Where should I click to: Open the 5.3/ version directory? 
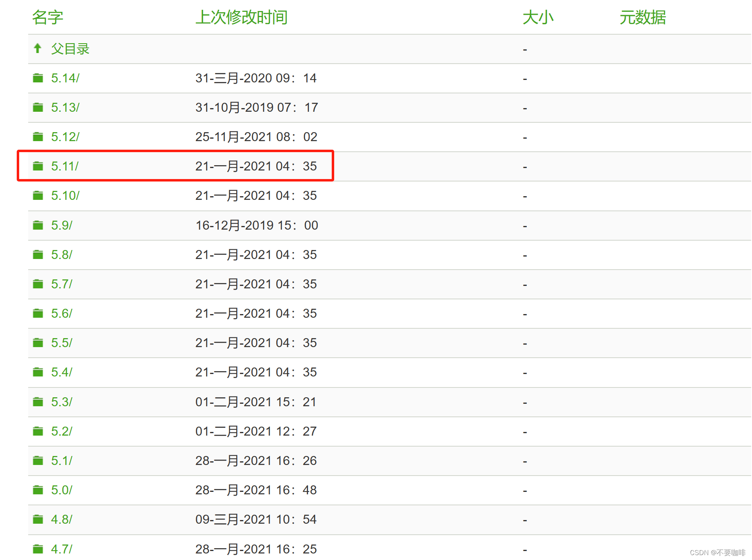pos(61,402)
